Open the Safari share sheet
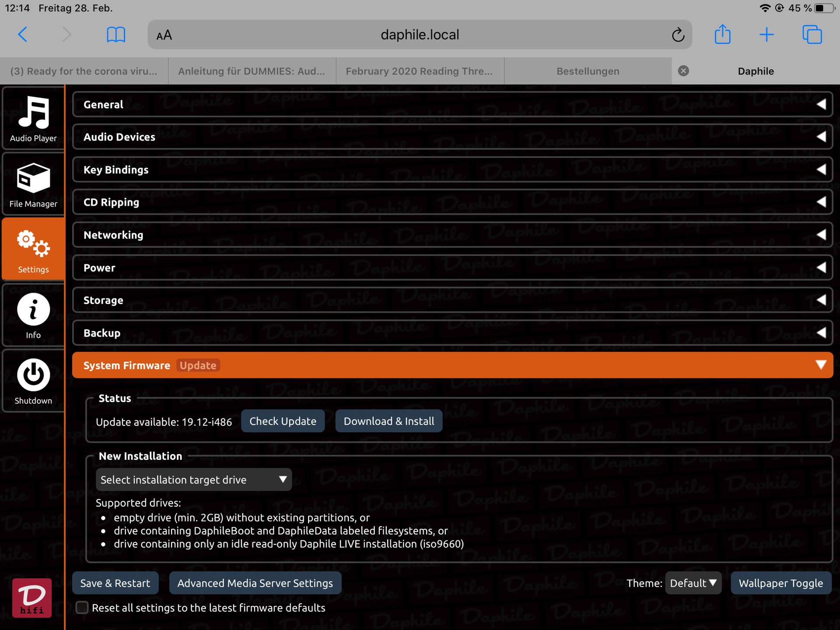840x630 pixels. click(x=723, y=34)
